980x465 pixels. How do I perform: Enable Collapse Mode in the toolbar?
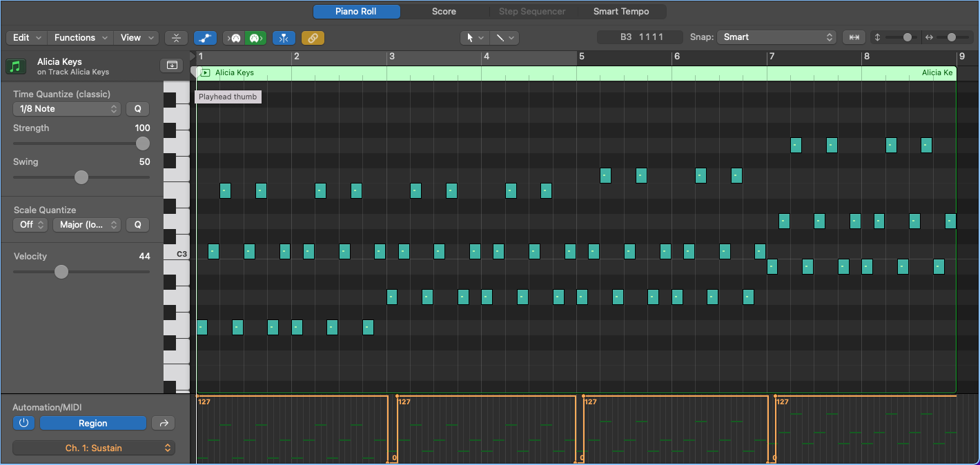tap(176, 38)
